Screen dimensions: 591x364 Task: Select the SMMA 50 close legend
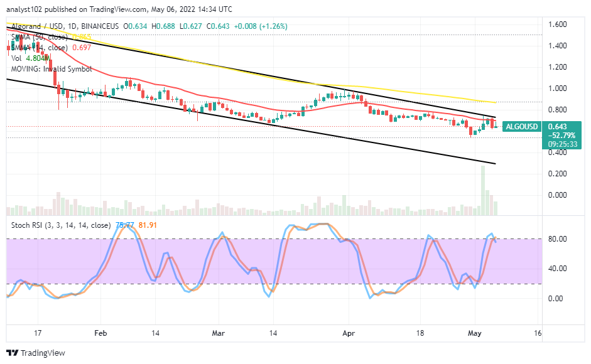pyautogui.click(x=40, y=37)
